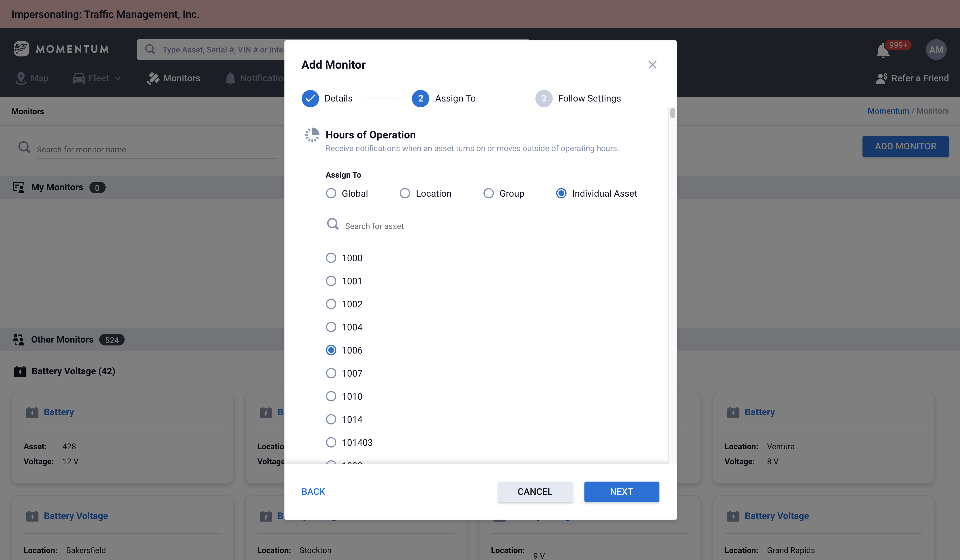Click the notification bell icon
This screenshot has width=960, height=560.
883,51
